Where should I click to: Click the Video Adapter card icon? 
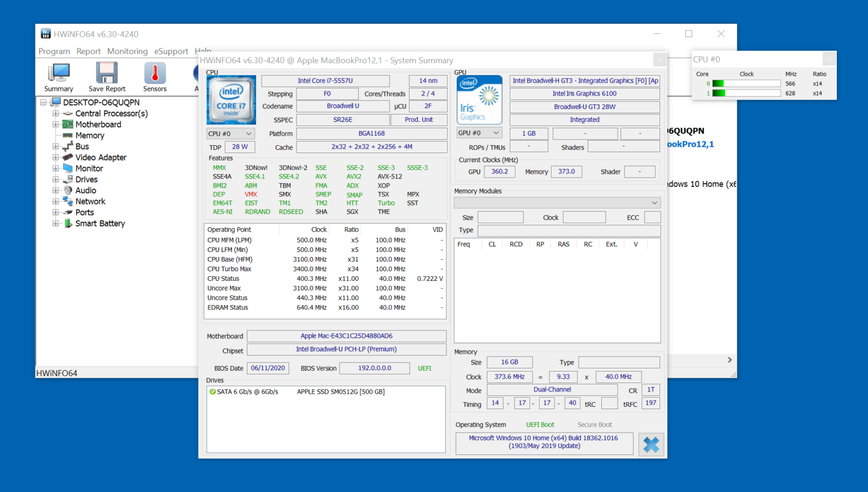click(68, 158)
